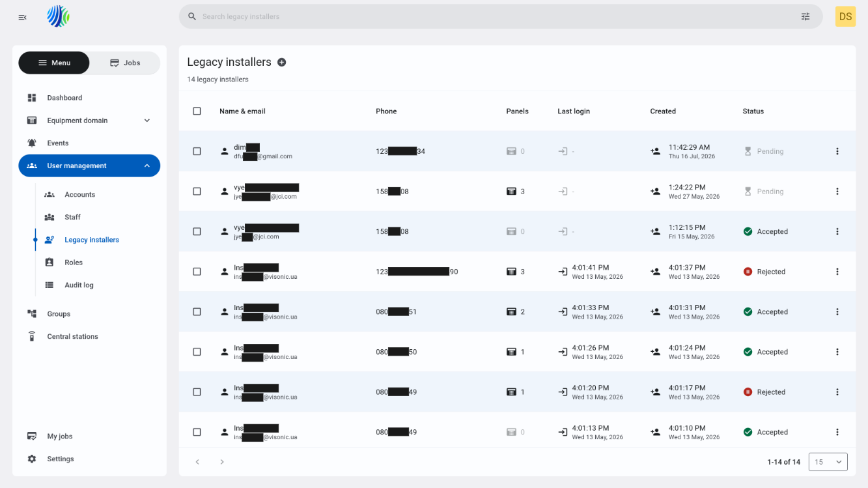Sort the table by the Phone column
The height and width of the screenshot is (488, 868).
point(386,111)
